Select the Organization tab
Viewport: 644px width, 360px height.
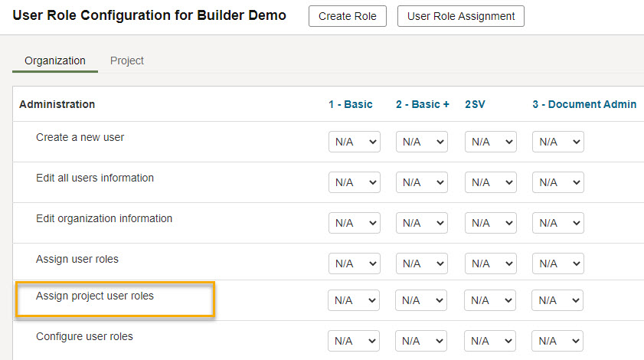(x=55, y=61)
